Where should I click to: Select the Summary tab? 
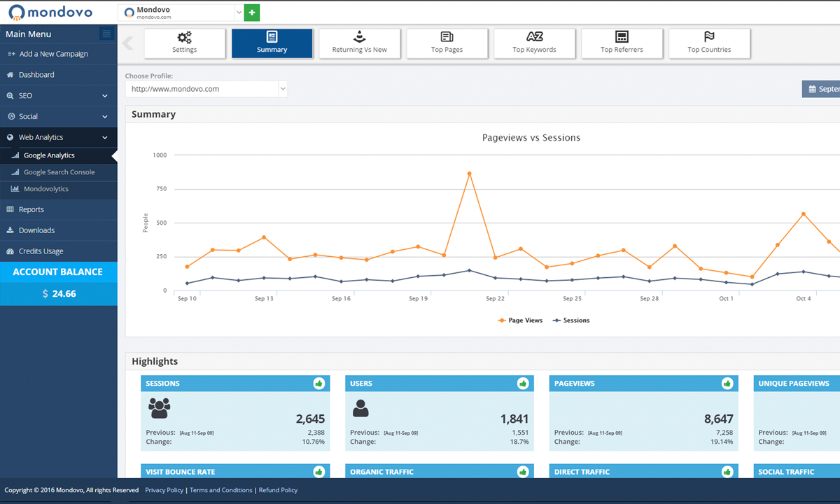[x=272, y=43]
